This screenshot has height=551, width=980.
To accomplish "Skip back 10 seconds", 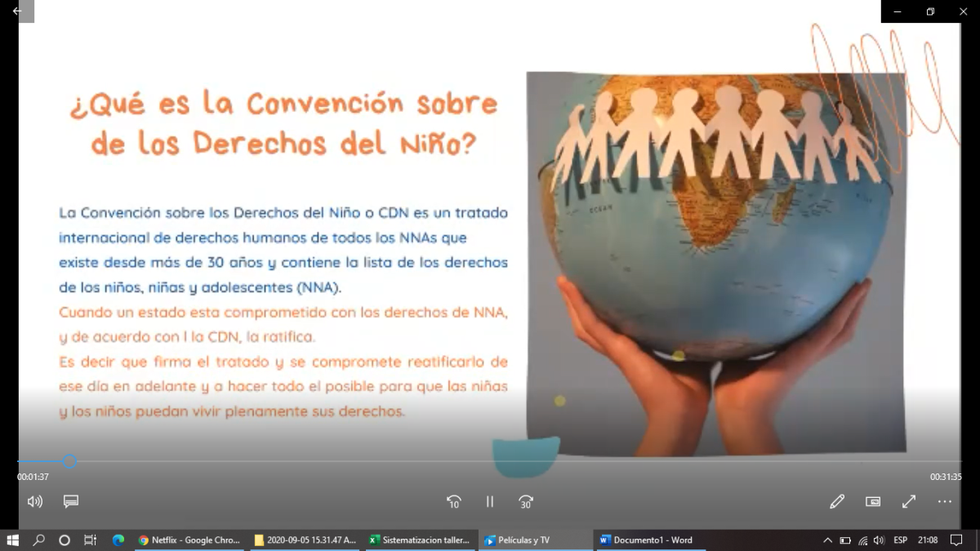I will pos(454,502).
